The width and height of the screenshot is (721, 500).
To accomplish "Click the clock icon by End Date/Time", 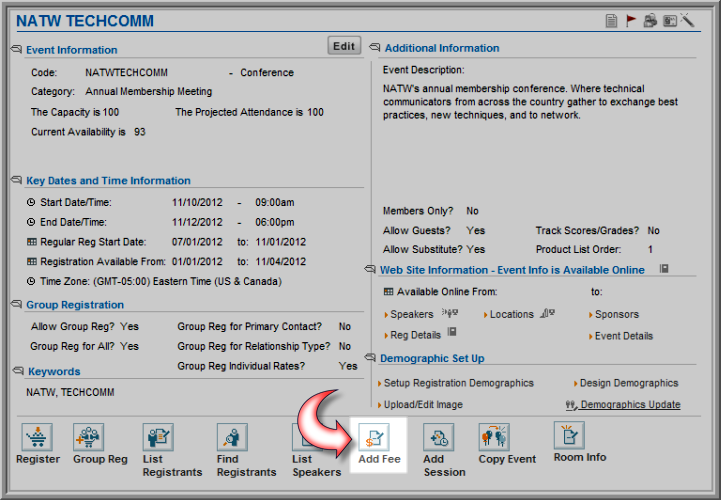I will point(31,222).
